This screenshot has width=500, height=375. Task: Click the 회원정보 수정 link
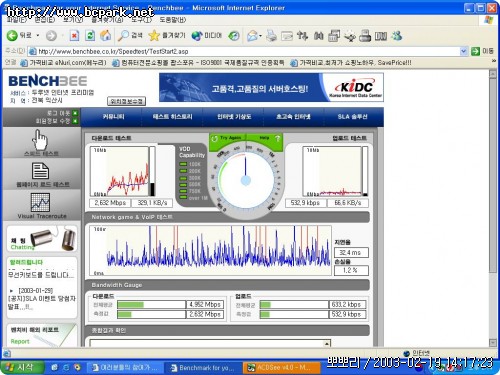[x=57, y=120]
